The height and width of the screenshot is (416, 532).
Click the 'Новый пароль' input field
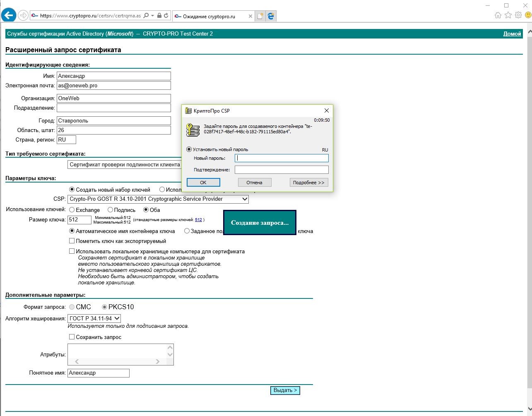pyautogui.click(x=282, y=158)
